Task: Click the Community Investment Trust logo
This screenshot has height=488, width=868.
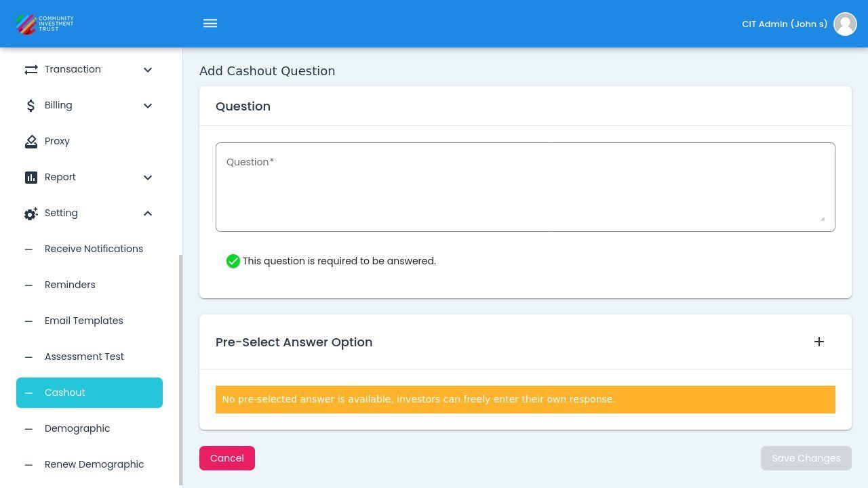Action: click(x=45, y=24)
